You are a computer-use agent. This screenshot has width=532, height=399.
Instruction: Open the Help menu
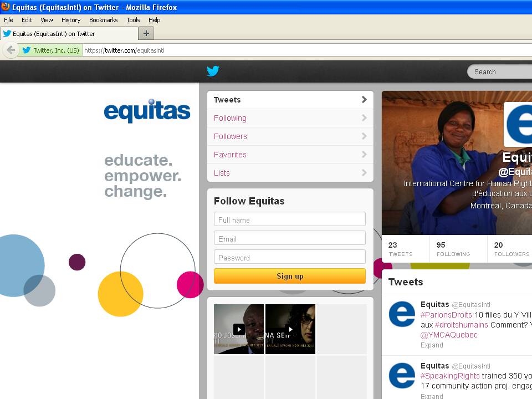155,20
